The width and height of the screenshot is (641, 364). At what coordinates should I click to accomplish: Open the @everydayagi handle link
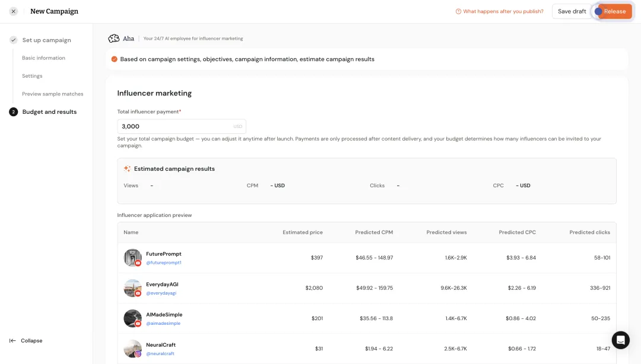pos(161,293)
